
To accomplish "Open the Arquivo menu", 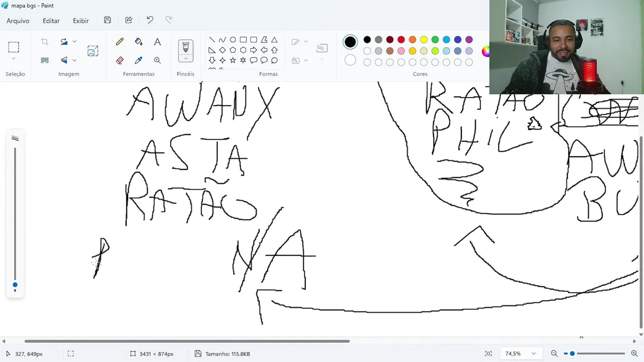I will [x=18, y=21].
